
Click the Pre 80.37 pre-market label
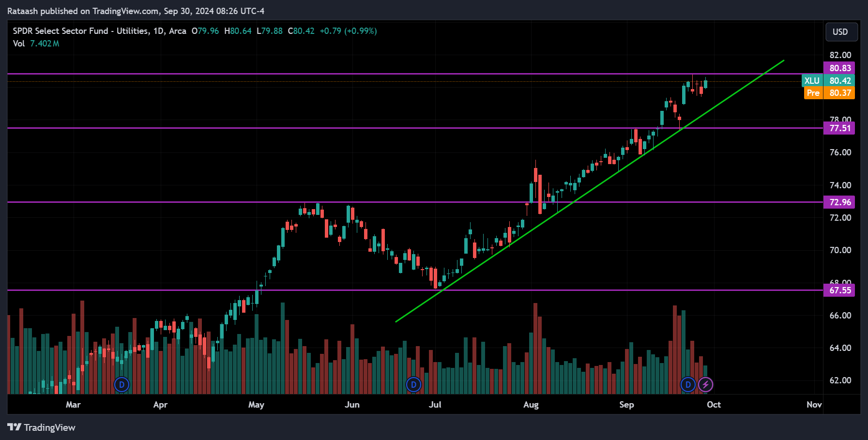829,93
